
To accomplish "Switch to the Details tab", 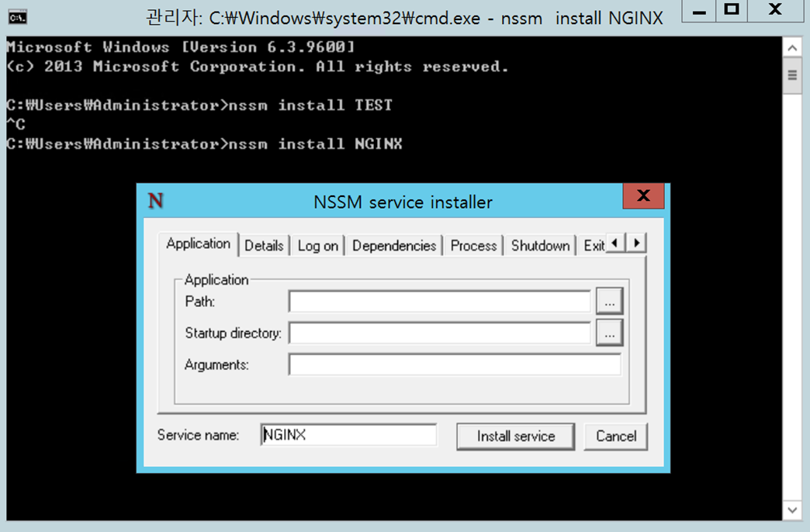I will coord(264,246).
